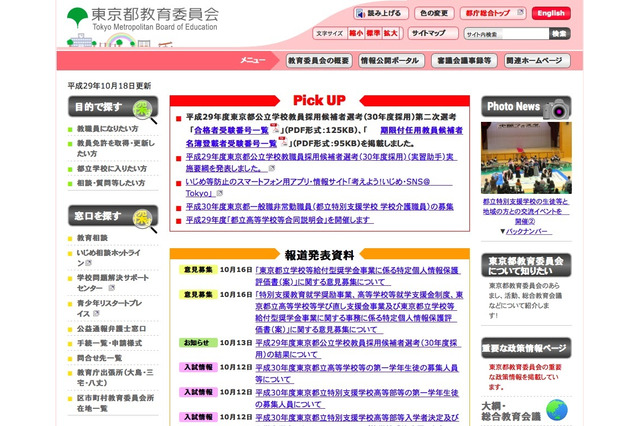The height and width of the screenshot is (426, 640).
Task: Open 公益通報弁護士窓口 link
Action: coord(111,329)
